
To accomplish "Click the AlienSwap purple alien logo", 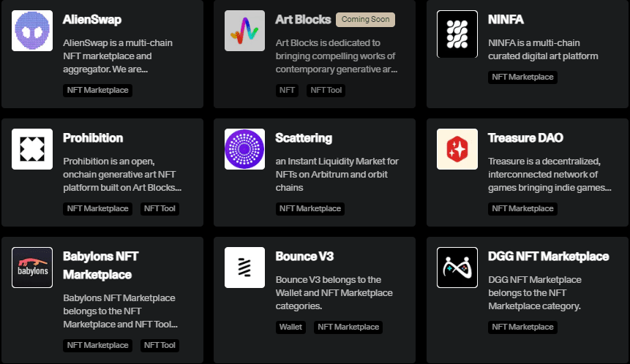I will [32, 31].
